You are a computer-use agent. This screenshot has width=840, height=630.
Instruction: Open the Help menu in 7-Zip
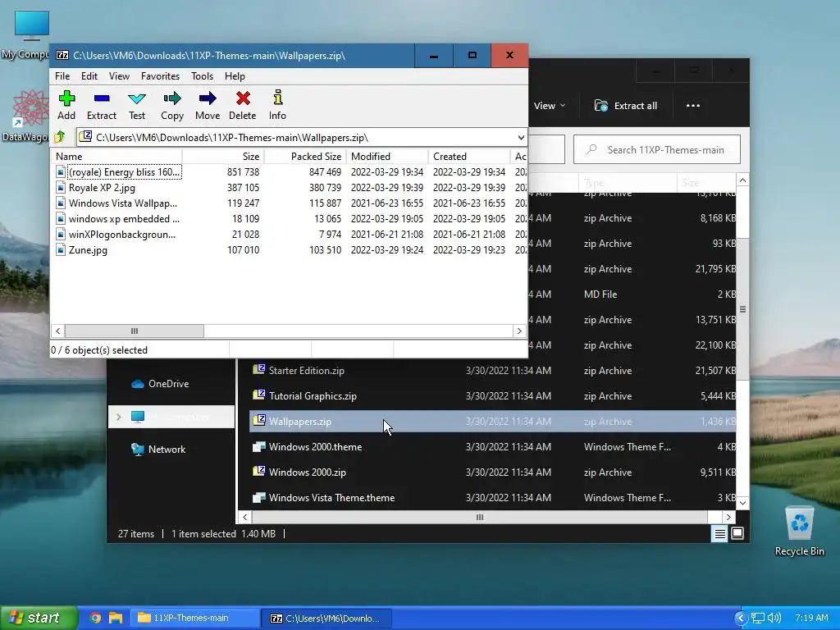click(235, 76)
